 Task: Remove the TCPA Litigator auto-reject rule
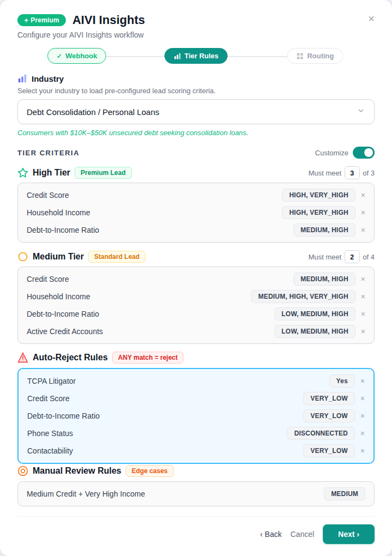point(362,381)
